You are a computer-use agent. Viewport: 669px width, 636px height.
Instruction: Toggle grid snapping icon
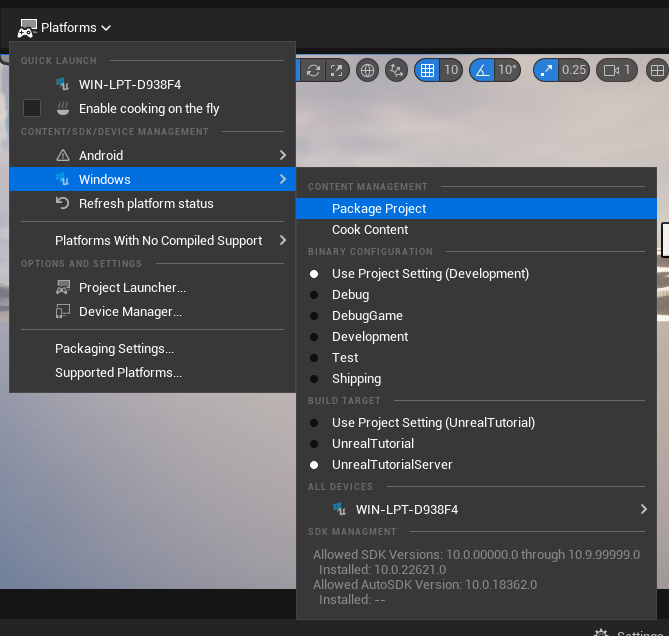coord(427,70)
